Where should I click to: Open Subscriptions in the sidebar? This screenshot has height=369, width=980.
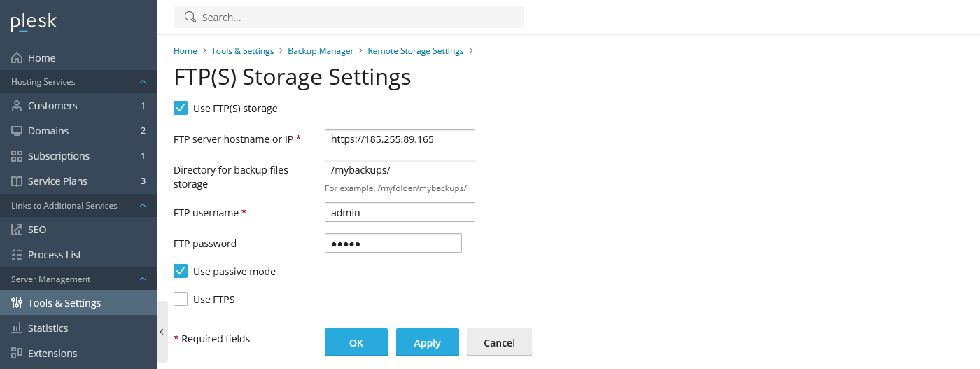pyautogui.click(x=78, y=156)
